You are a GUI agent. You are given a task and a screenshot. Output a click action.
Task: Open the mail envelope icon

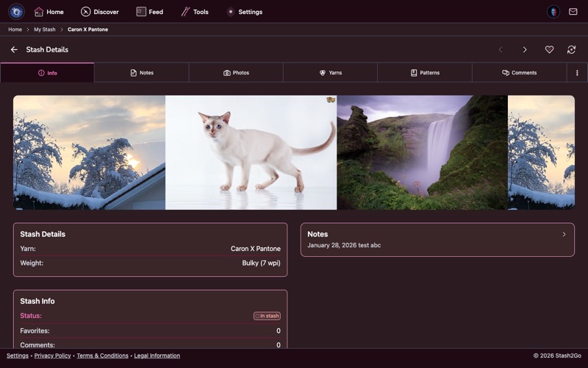[573, 12]
